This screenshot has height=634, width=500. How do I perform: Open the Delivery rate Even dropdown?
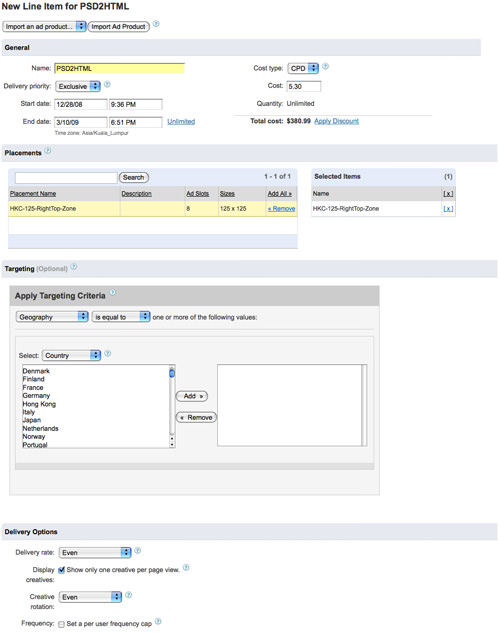point(95,552)
